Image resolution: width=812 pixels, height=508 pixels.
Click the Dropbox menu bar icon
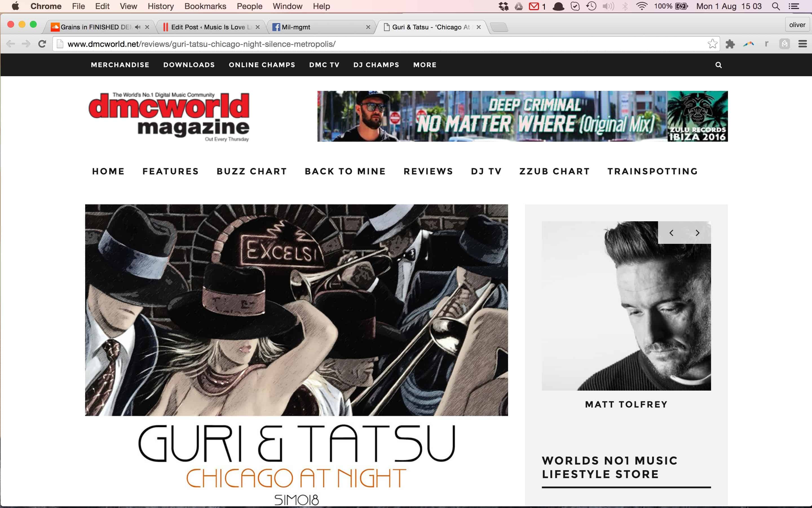tap(503, 6)
